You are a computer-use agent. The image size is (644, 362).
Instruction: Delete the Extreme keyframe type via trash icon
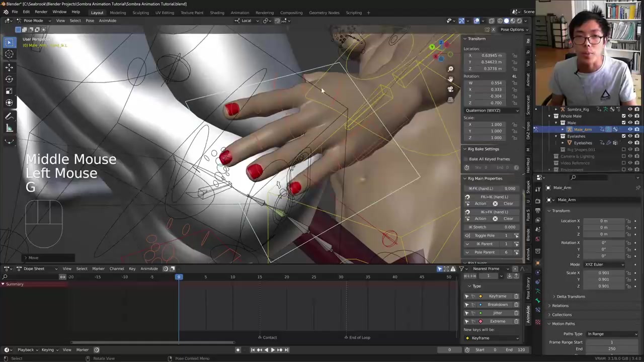coord(516,321)
